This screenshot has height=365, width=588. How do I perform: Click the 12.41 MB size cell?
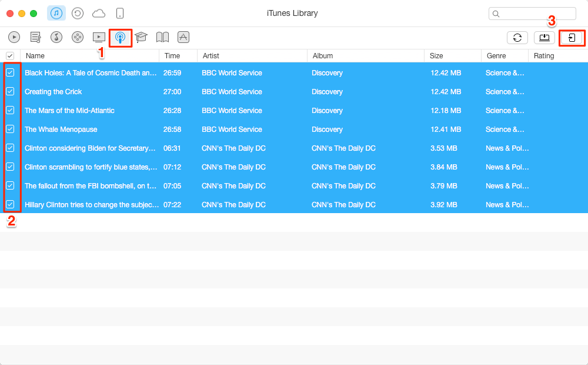click(x=446, y=129)
